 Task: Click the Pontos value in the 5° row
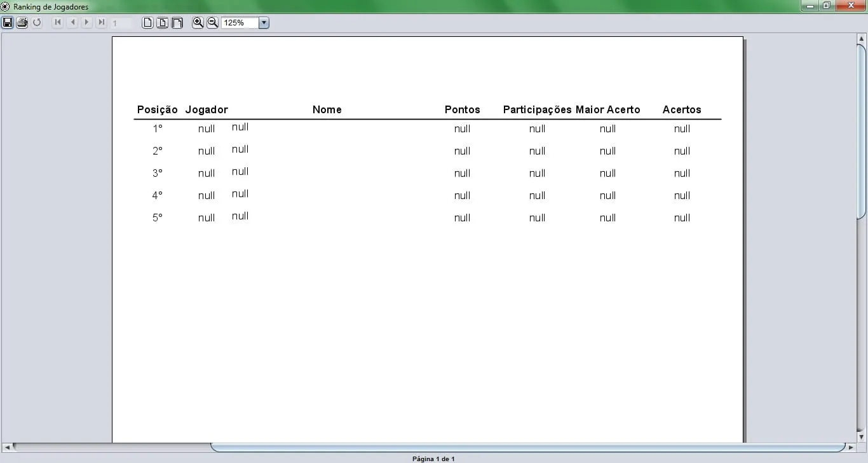463,218
